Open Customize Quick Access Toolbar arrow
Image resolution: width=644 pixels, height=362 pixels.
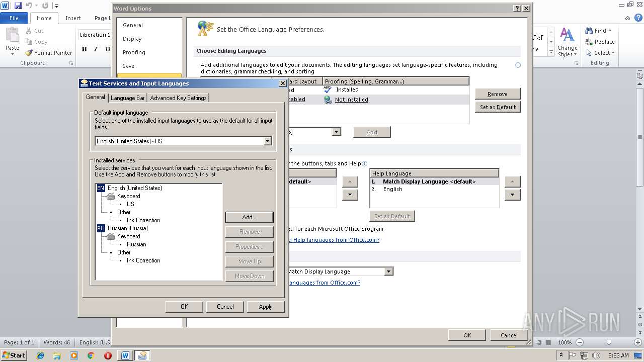click(x=56, y=6)
